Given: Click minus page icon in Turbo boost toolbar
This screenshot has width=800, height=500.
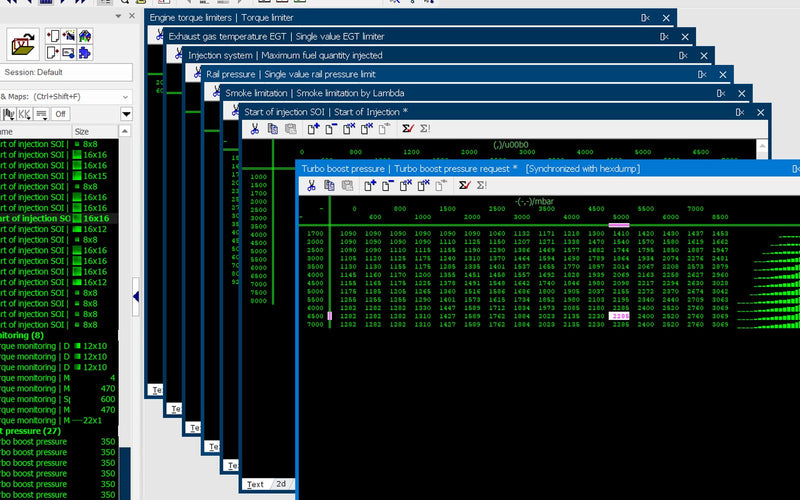Looking at the screenshot, I should 388,186.
